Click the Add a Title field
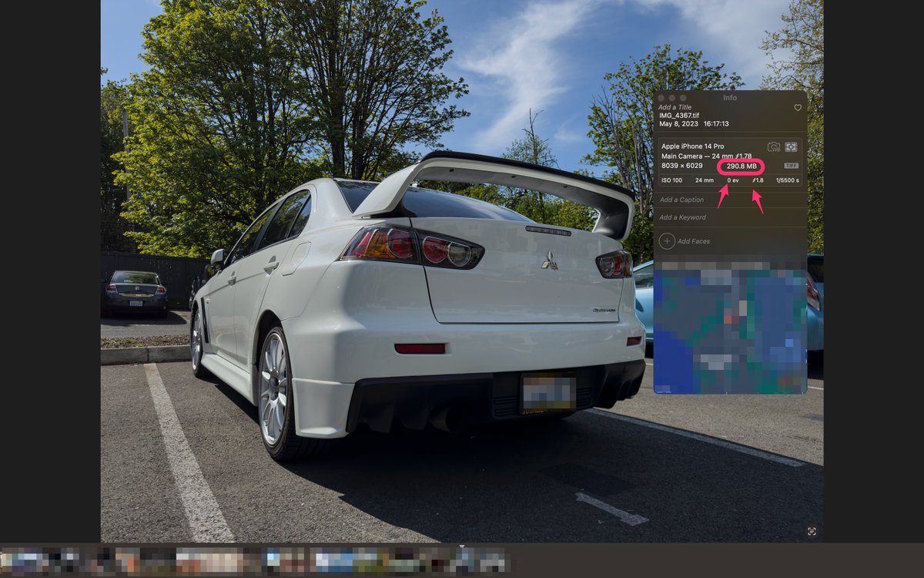This screenshot has width=924, height=578. pyautogui.click(x=675, y=107)
